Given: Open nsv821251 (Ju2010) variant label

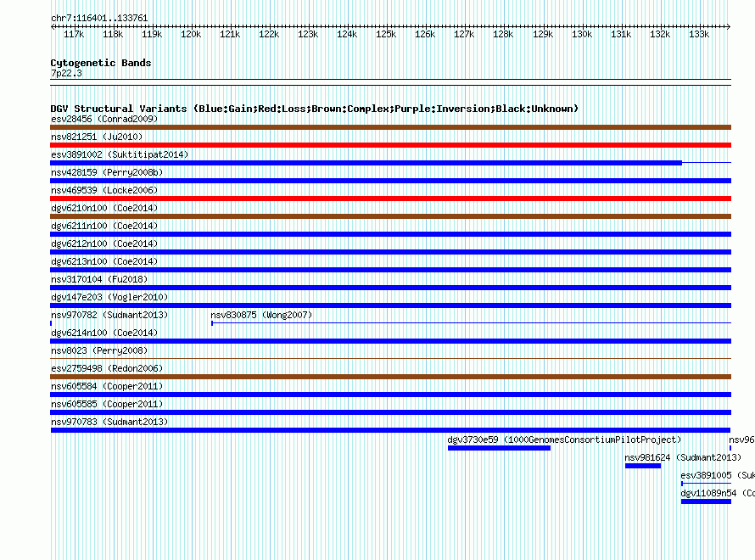Looking at the screenshot, I should [97, 137].
